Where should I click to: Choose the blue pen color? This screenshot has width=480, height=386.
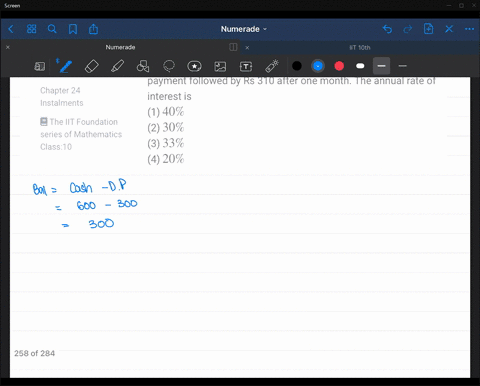click(x=318, y=66)
